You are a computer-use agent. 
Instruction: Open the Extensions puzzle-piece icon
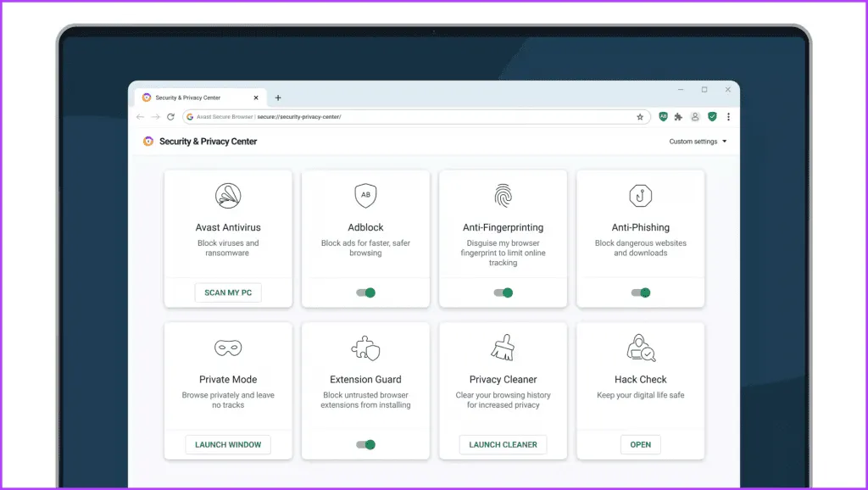(x=678, y=116)
